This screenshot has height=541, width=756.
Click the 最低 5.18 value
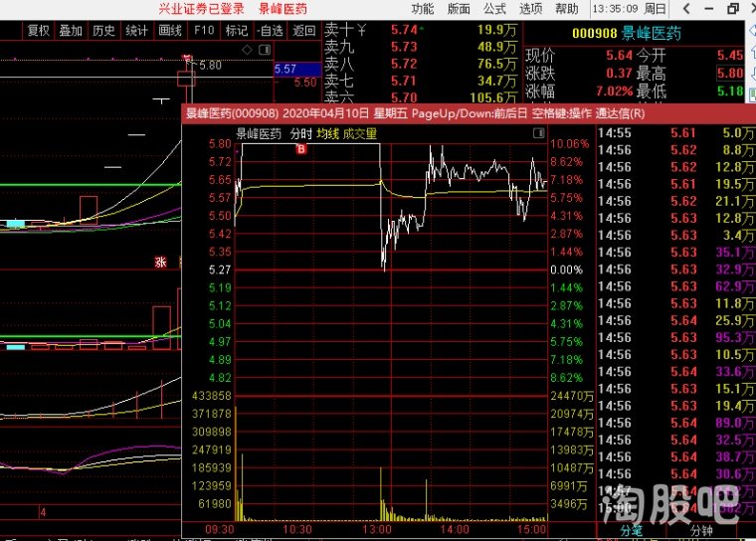coord(730,91)
